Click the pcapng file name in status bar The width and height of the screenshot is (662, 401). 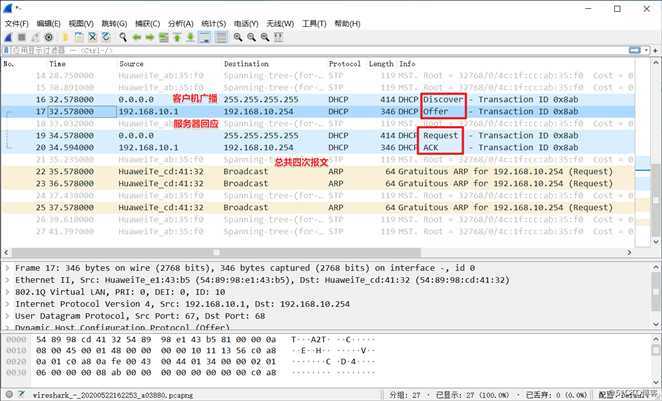(x=113, y=396)
